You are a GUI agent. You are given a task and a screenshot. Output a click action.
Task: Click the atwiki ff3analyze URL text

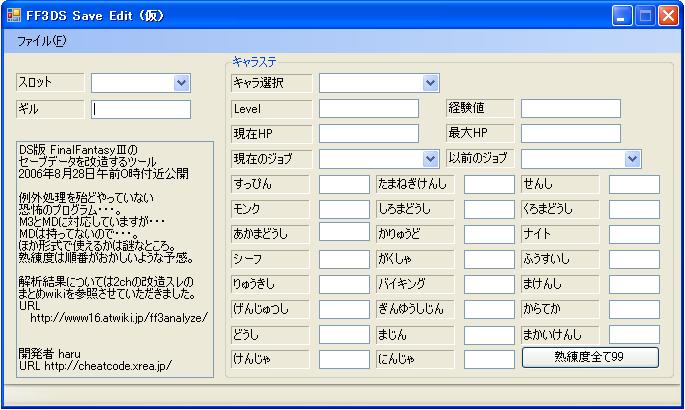pyautogui.click(x=119, y=318)
